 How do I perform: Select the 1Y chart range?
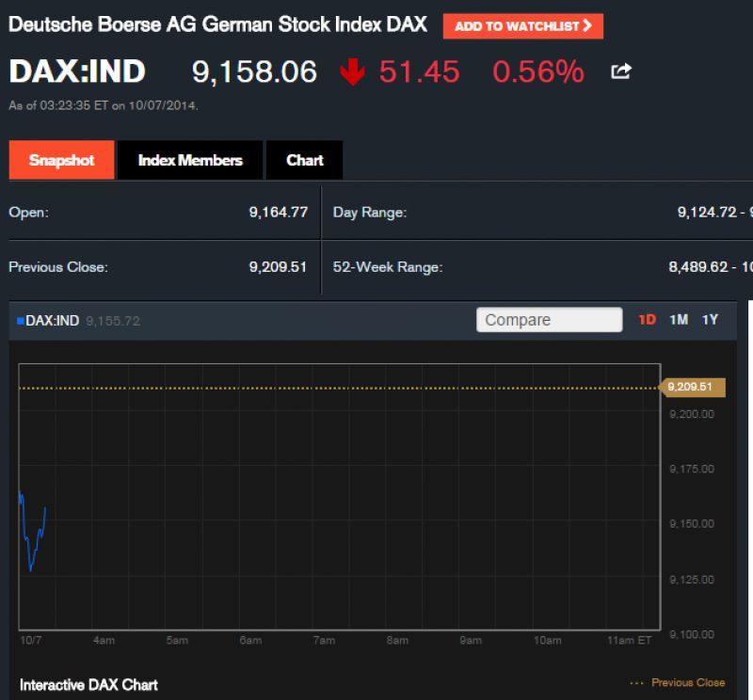coord(710,320)
